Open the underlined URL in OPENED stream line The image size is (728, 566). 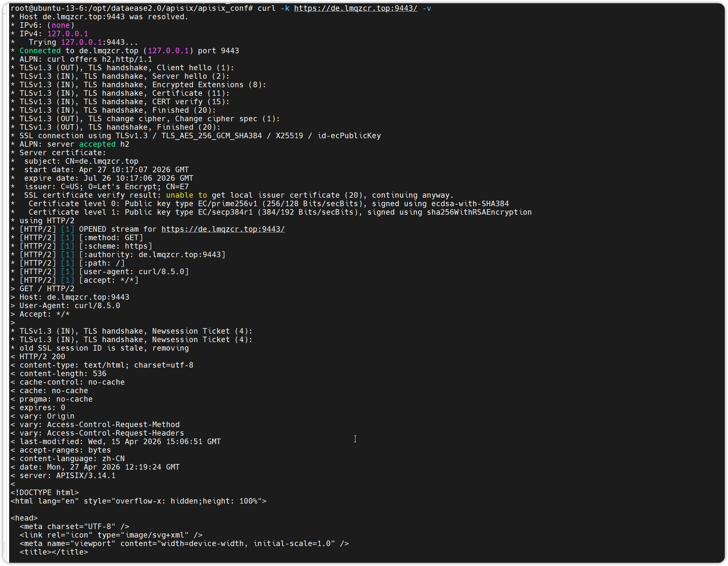(x=223, y=229)
